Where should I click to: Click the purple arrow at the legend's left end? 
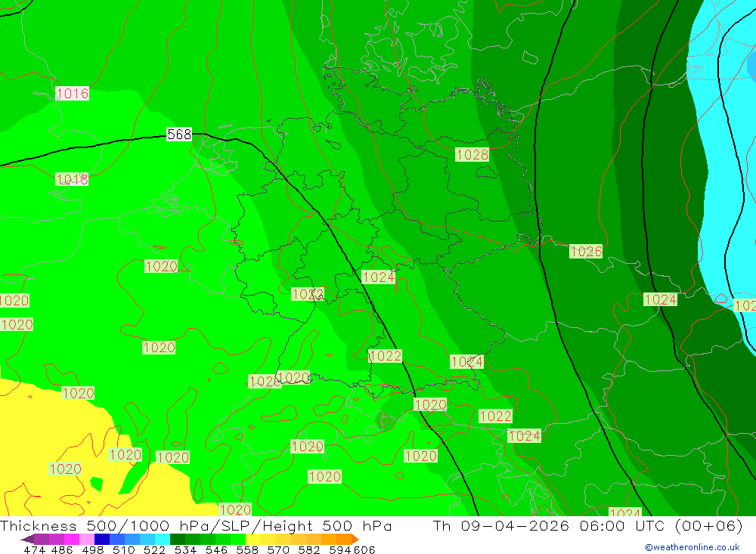point(27,539)
